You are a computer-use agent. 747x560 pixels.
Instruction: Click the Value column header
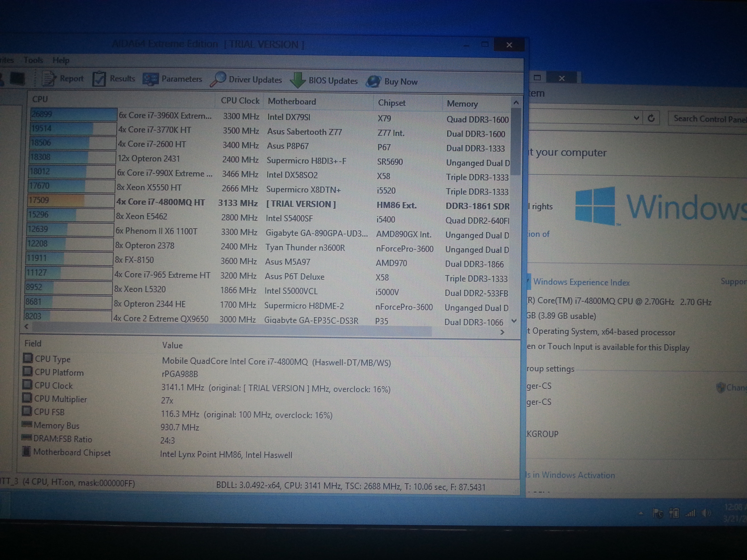pos(172,345)
